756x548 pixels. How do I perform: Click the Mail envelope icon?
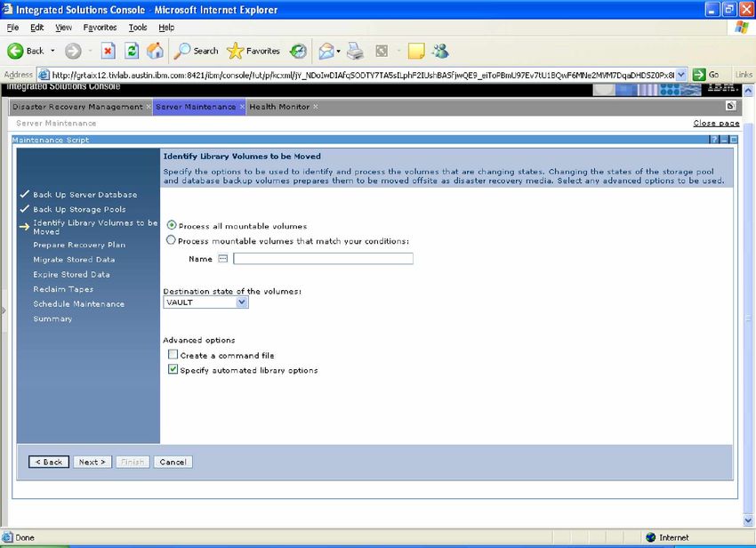click(x=326, y=51)
